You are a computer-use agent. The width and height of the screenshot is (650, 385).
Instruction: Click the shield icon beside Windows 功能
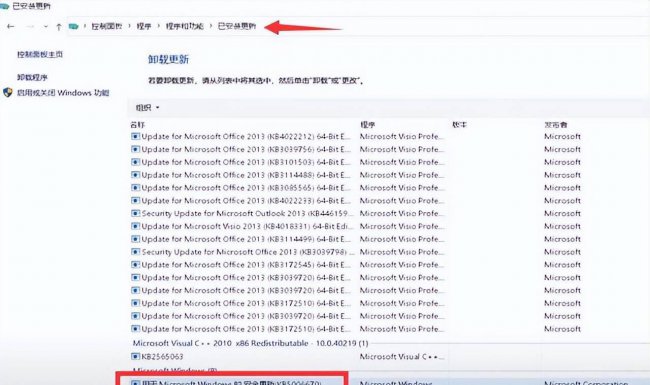[x=7, y=92]
